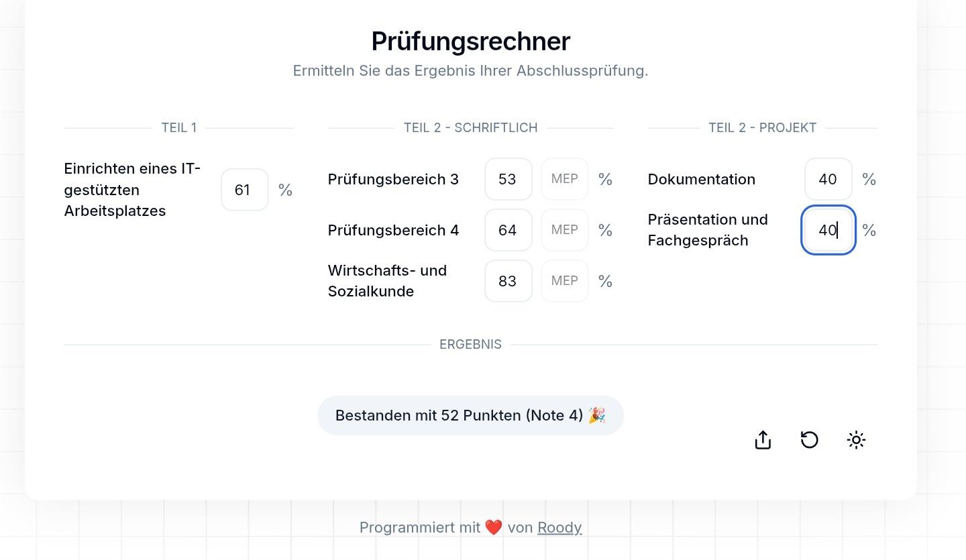Click the MEP field for Prüfungsbereich 4
The height and width of the screenshot is (560, 966).
[x=564, y=230]
